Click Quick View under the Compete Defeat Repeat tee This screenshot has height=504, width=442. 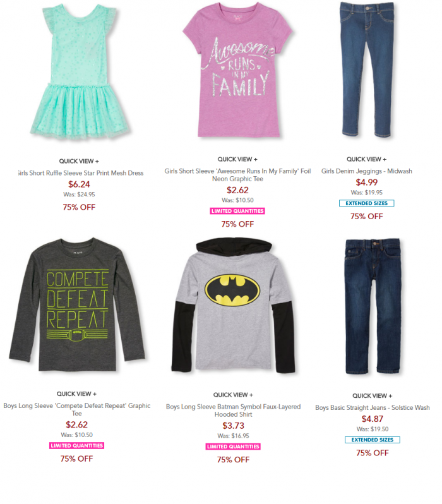[77, 393]
